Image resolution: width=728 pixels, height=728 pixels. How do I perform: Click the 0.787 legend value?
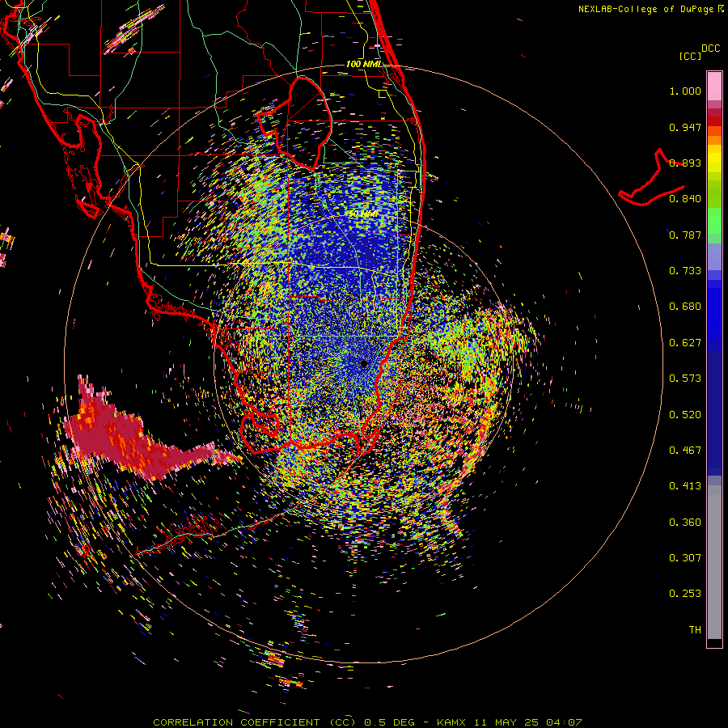(x=685, y=235)
